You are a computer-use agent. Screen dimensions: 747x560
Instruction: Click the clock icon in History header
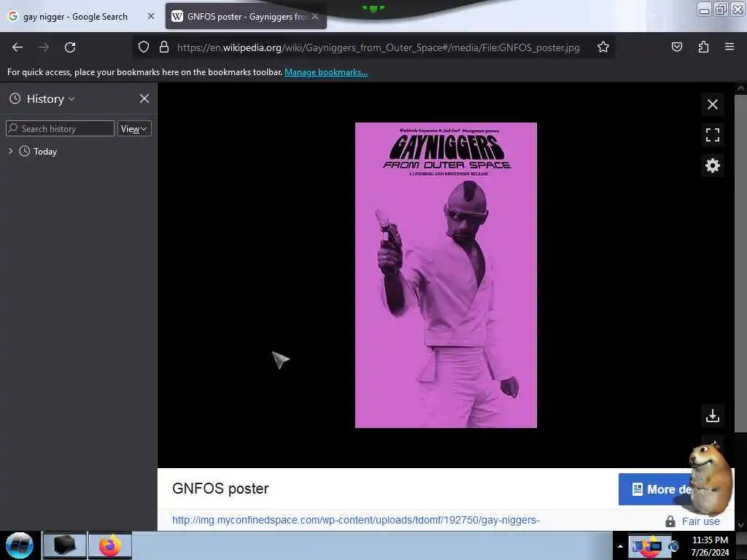click(x=15, y=98)
